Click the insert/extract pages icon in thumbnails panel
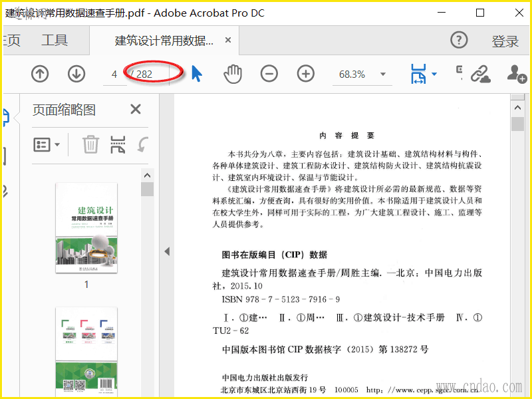 [x=118, y=144]
